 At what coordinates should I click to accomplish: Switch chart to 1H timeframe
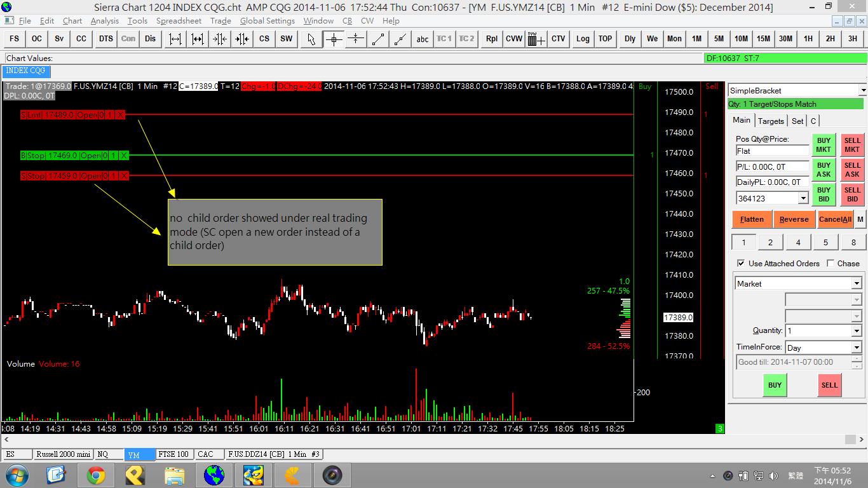coord(808,39)
